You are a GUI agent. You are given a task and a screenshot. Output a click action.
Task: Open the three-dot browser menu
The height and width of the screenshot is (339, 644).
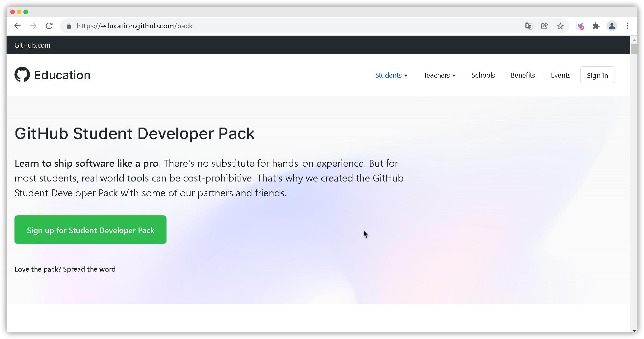[628, 26]
